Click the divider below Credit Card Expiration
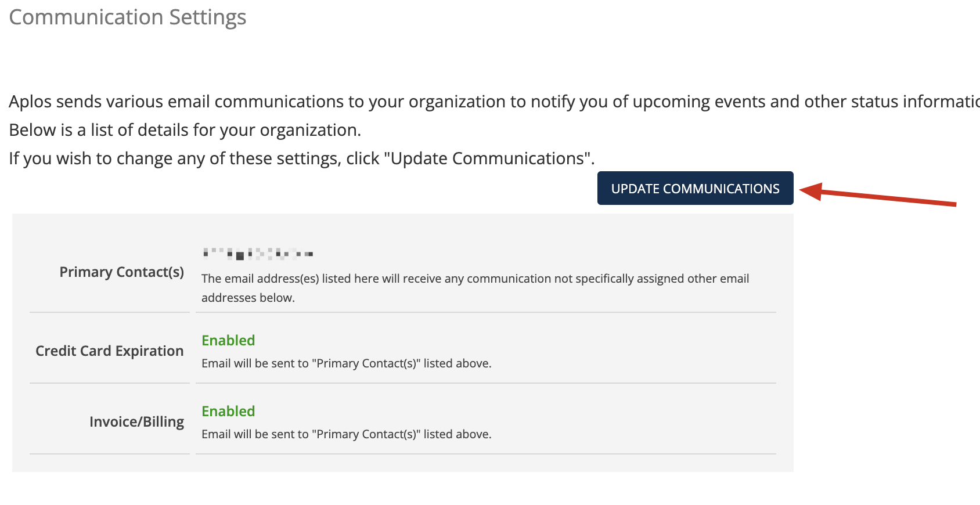Viewport: 980px width, 505px height. [403, 383]
